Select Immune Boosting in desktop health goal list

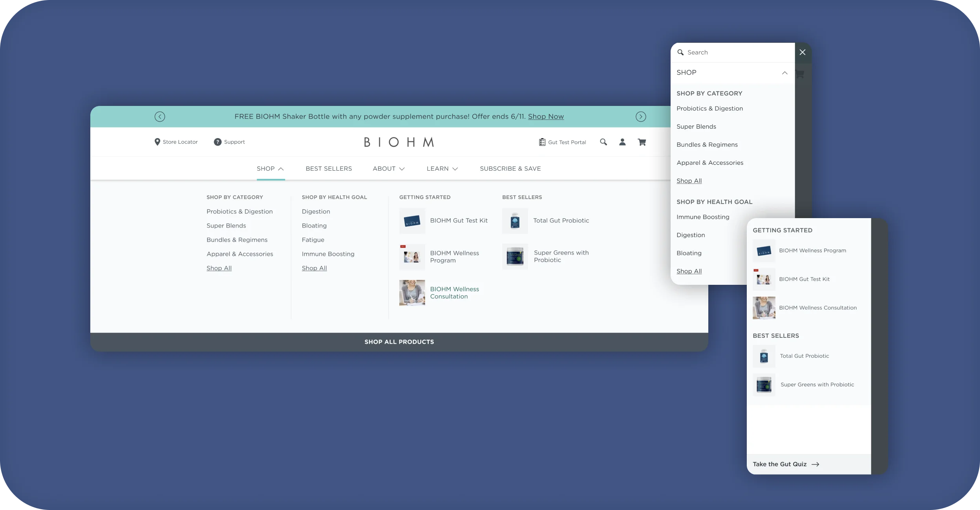[x=328, y=254]
